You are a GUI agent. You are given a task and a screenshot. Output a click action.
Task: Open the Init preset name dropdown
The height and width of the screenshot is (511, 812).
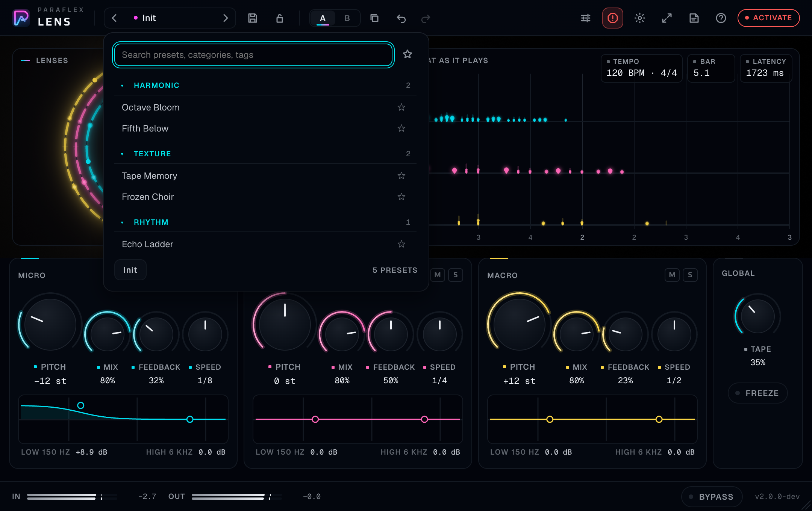[x=170, y=18]
